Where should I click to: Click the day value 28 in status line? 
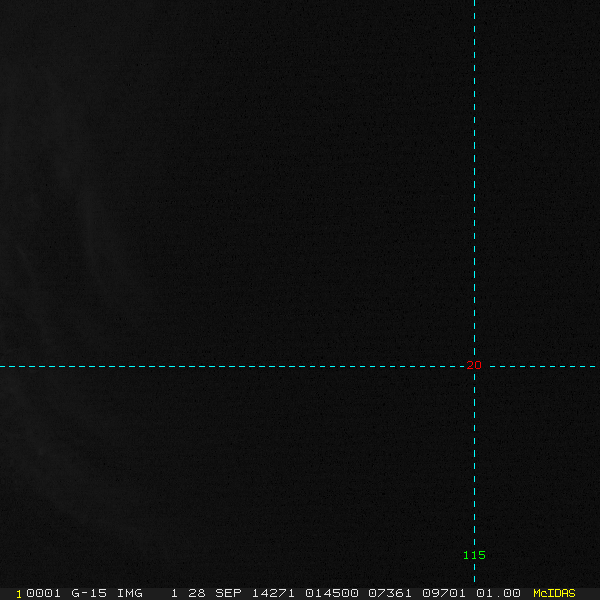coord(197,593)
